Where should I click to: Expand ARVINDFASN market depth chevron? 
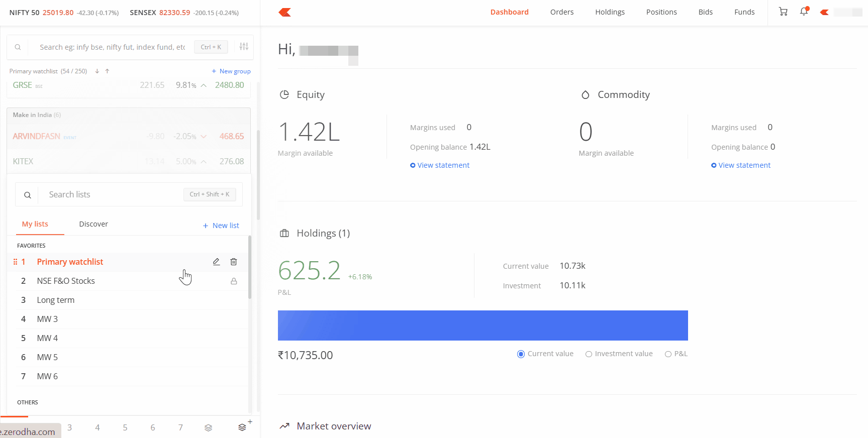[204, 137]
